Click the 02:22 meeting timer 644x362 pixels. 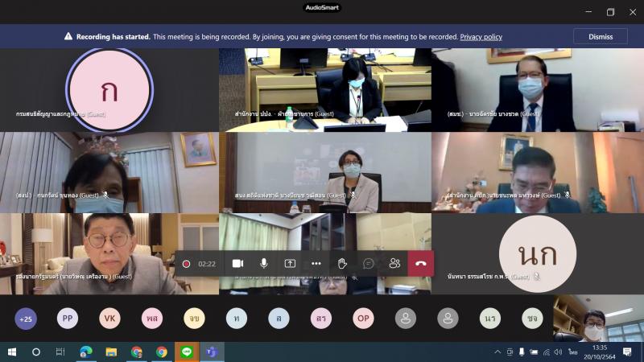point(207,264)
